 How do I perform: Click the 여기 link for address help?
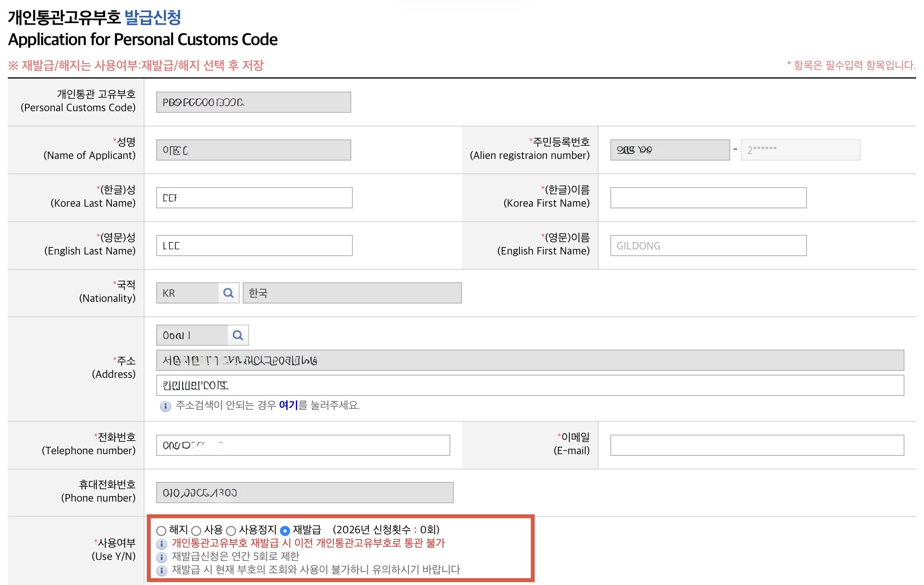click(288, 405)
